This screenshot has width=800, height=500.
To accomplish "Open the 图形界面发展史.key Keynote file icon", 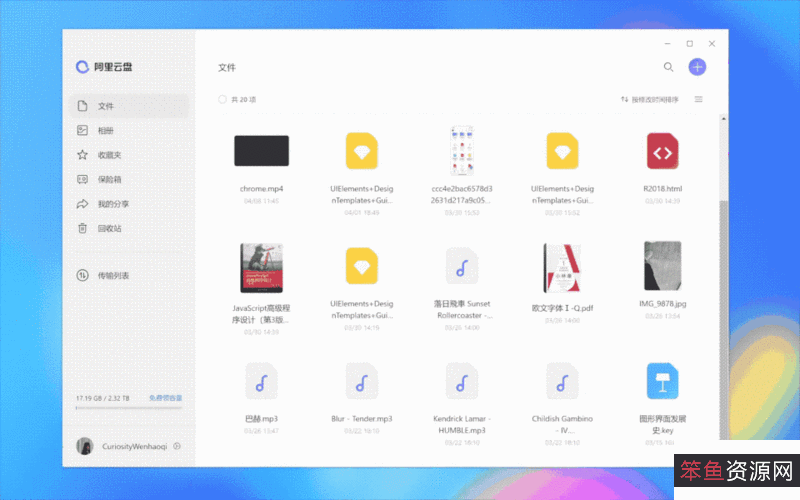I will pyautogui.click(x=661, y=381).
